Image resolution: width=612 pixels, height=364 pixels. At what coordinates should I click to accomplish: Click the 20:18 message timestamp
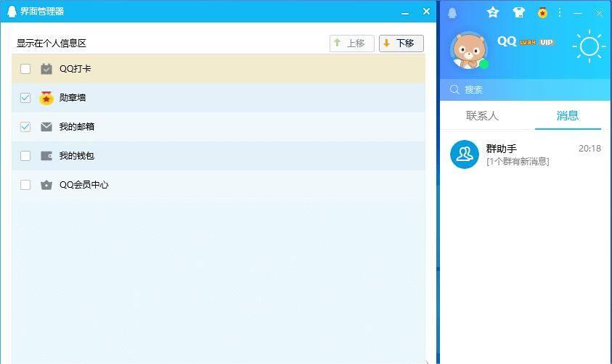click(x=589, y=149)
